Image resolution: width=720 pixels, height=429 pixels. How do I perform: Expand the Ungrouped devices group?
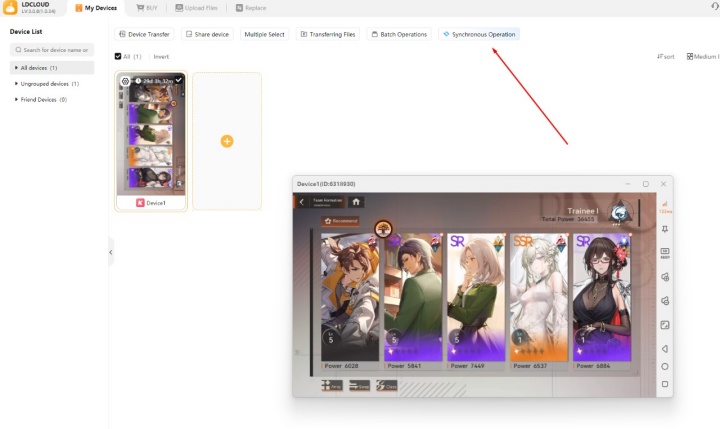pos(16,84)
